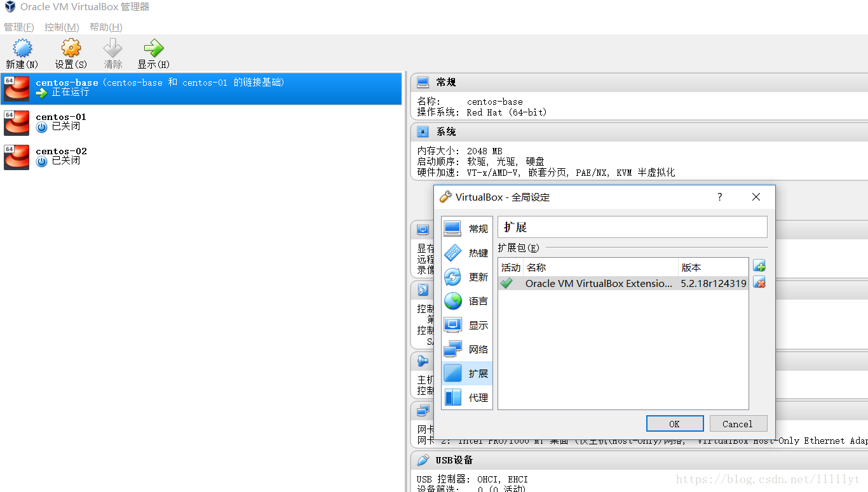Click the USB设备 section header
This screenshot has width=868, height=492.
coord(639,460)
